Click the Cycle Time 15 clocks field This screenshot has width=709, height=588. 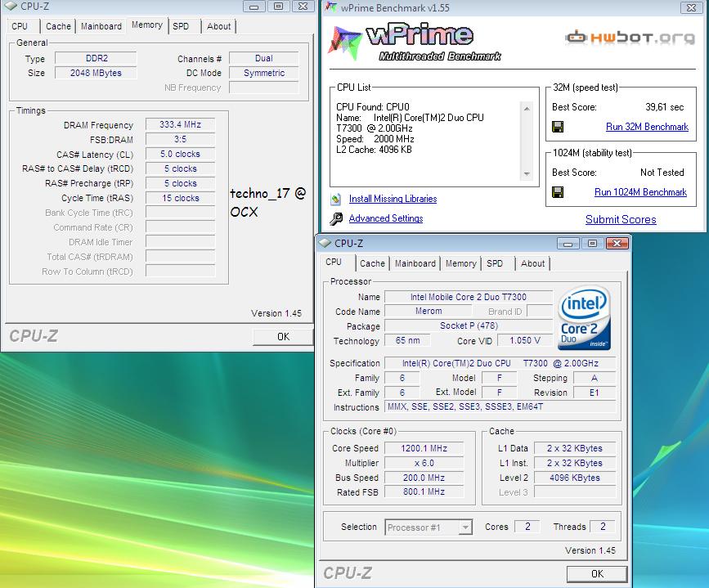(x=181, y=198)
